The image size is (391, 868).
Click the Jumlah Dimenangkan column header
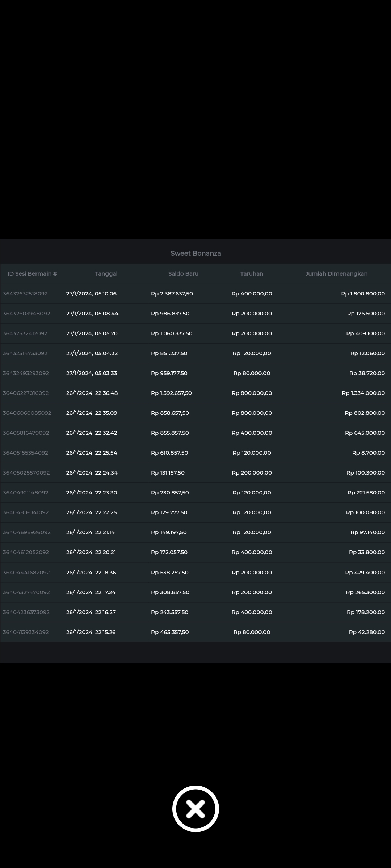(336, 274)
